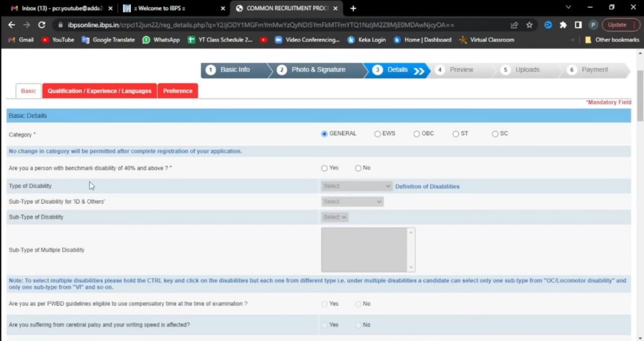Open the Sub-Type of Disability select box
The width and height of the screenshot is (644, 341).
335,217
